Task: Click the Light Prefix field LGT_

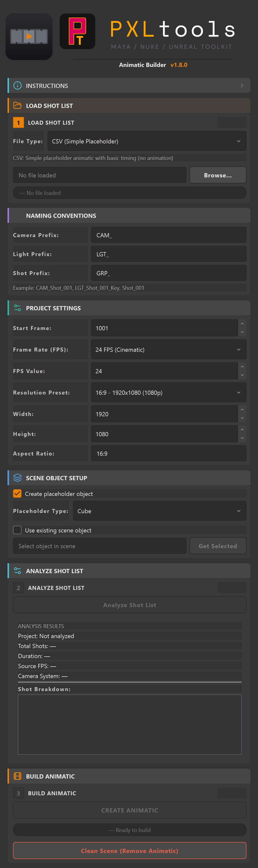Action: coord(169,254)
